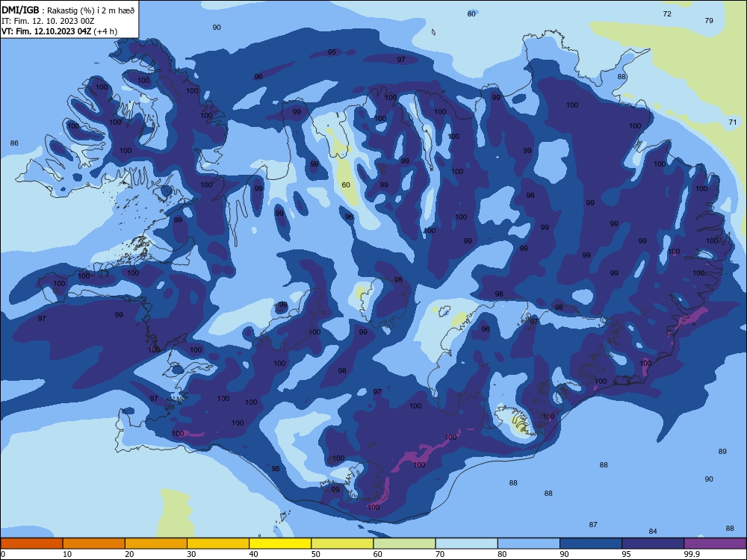This screenshot has width=747, height=560.
Task: Click the legend tick label '10'
Action: (x=67, y=554)
